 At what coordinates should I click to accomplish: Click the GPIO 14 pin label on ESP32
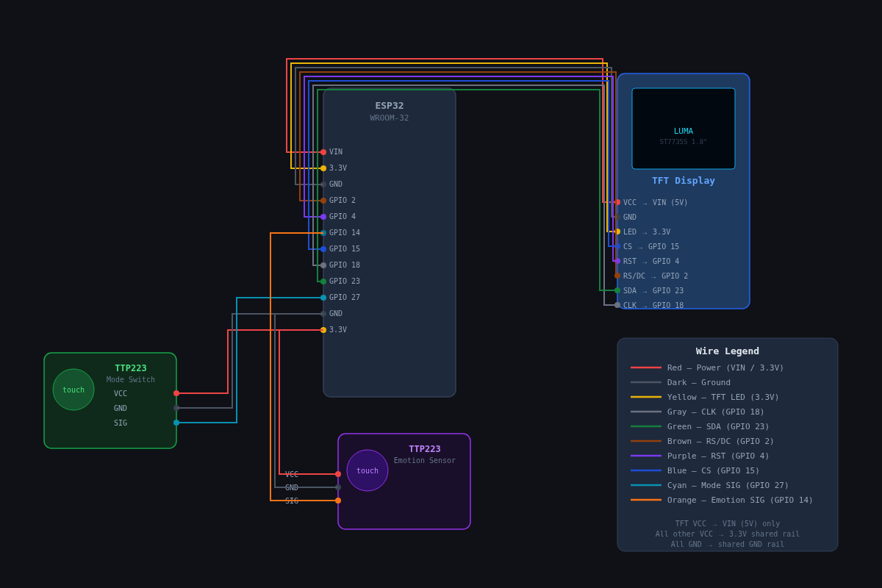click(x=345, y=233)
